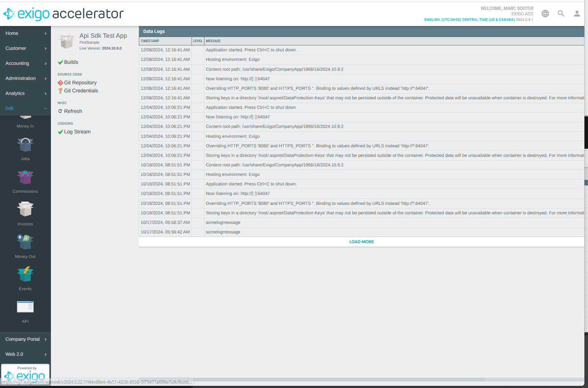
Task: Open the API window icon
Action: [25, 307]
